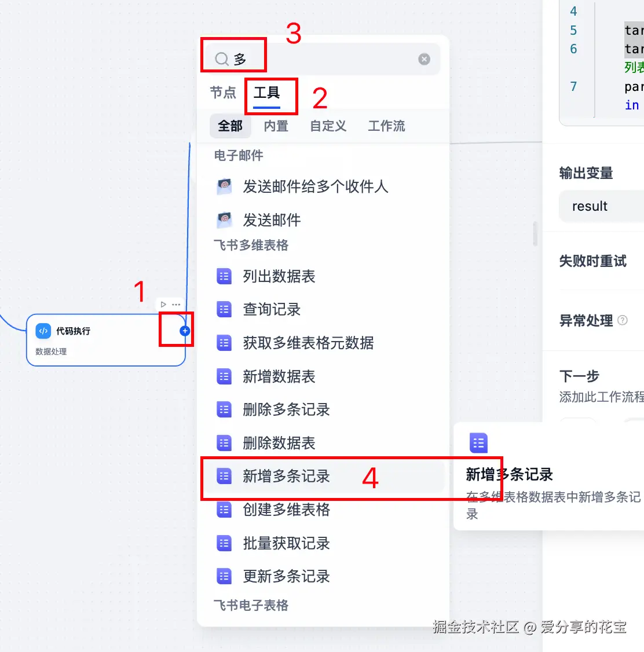Clear the search field with the X icon
The image size is (644, 652).
[424, 59]
